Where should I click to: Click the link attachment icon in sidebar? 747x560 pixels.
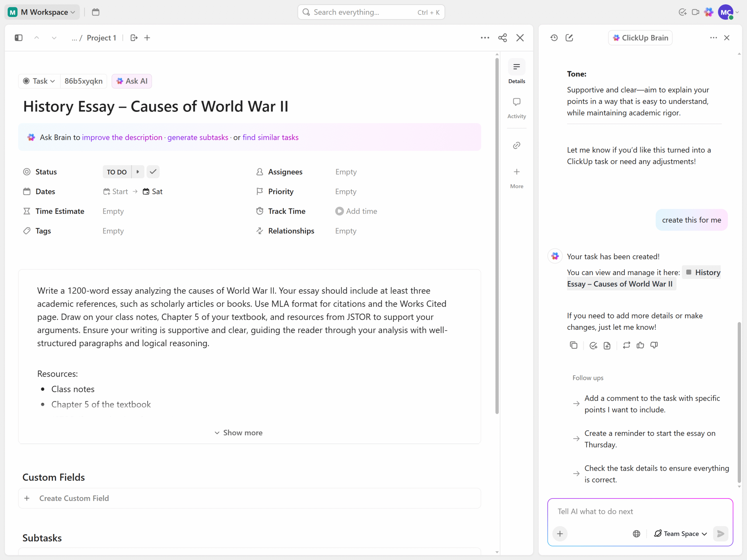(x=517, y=146)
